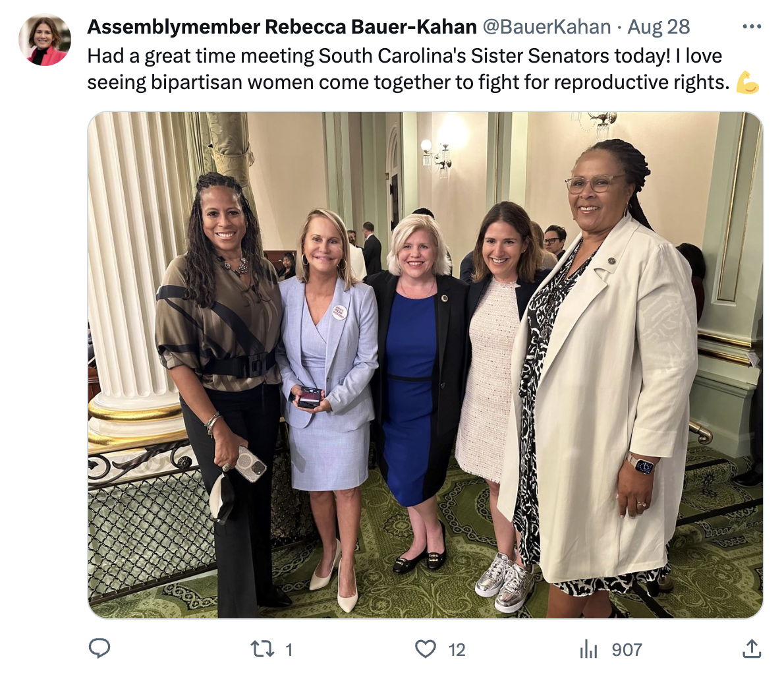
Task: Click the retweet count of 1
Action: [x=289, y=649]
